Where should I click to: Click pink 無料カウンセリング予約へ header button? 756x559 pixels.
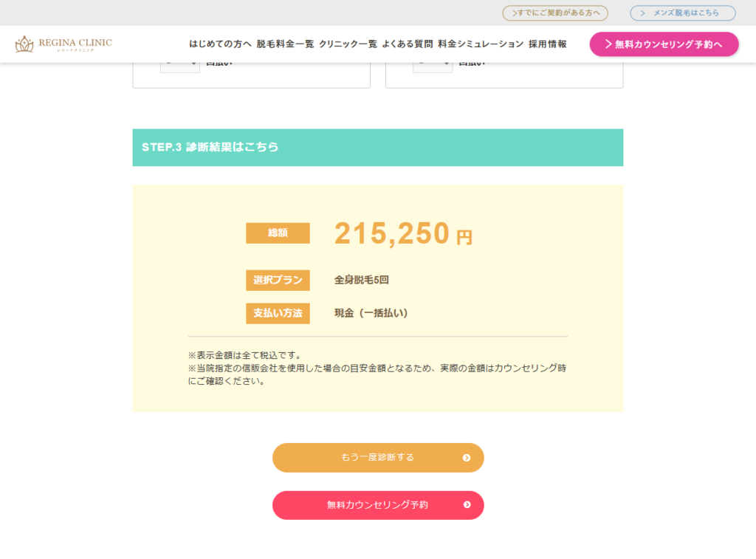[664, 44]
